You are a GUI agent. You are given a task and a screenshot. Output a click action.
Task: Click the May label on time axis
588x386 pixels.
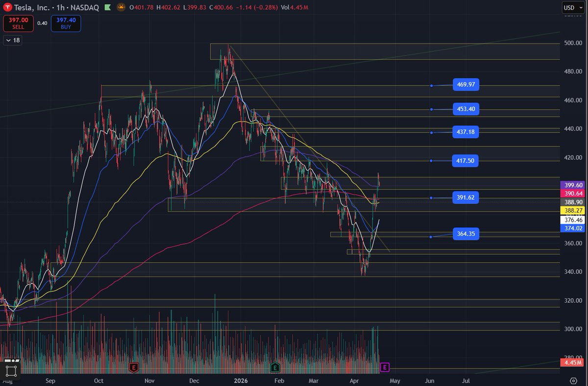click(x=395, y=380)
